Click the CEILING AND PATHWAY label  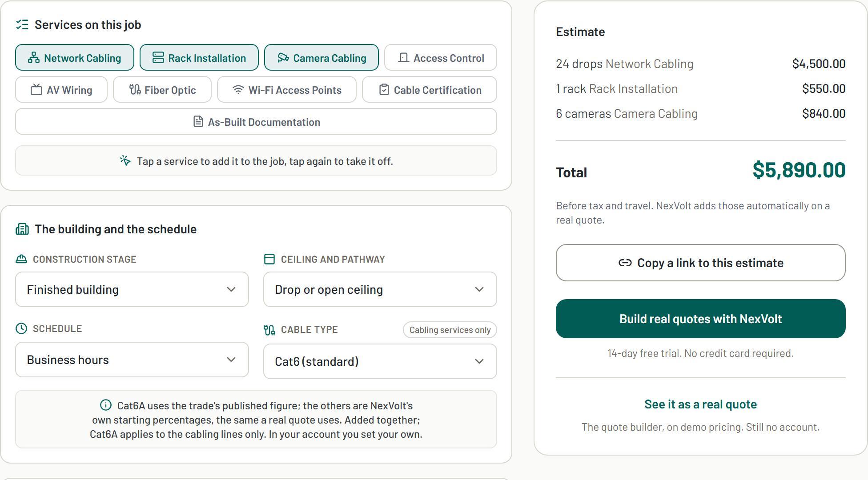point(333,259)
